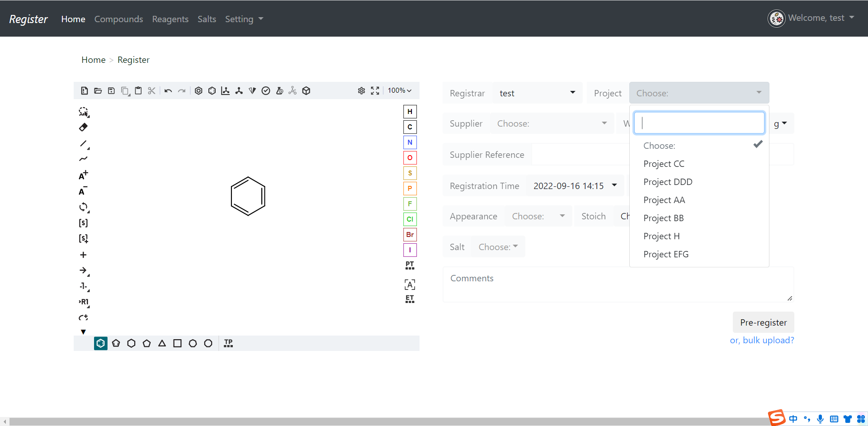Choose Project DDD option
The image size is (868, 426).
(699, 182)
